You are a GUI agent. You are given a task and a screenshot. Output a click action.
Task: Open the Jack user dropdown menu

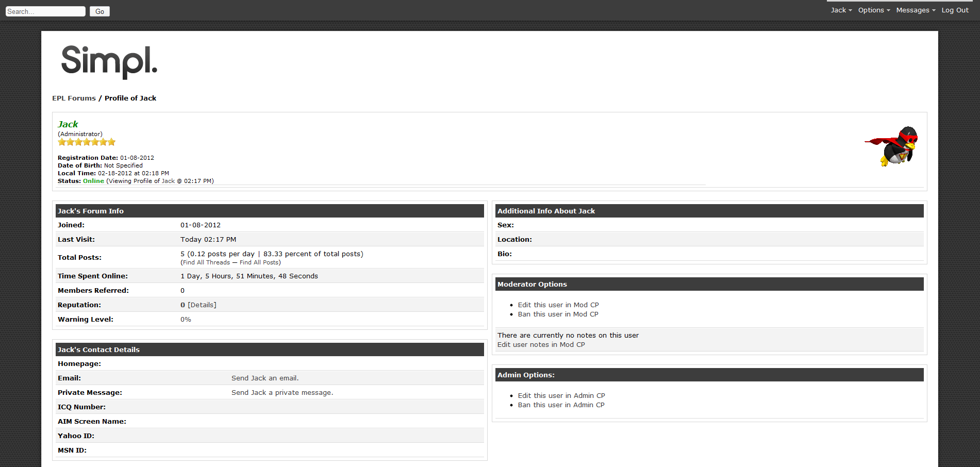coord(841,10)
